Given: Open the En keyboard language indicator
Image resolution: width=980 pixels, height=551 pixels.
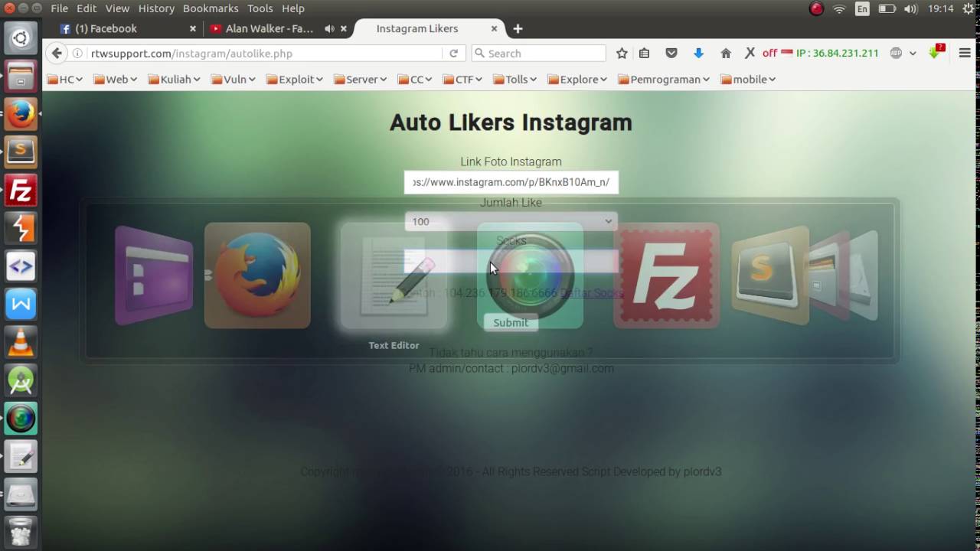Looking at the screenshot, I should (x=863, y=9).
